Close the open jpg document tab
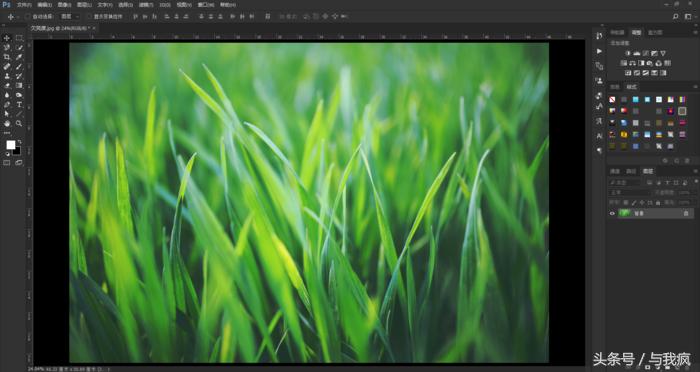Image resolution: width=700 pixels, height=372 pixels. [94, 28]
